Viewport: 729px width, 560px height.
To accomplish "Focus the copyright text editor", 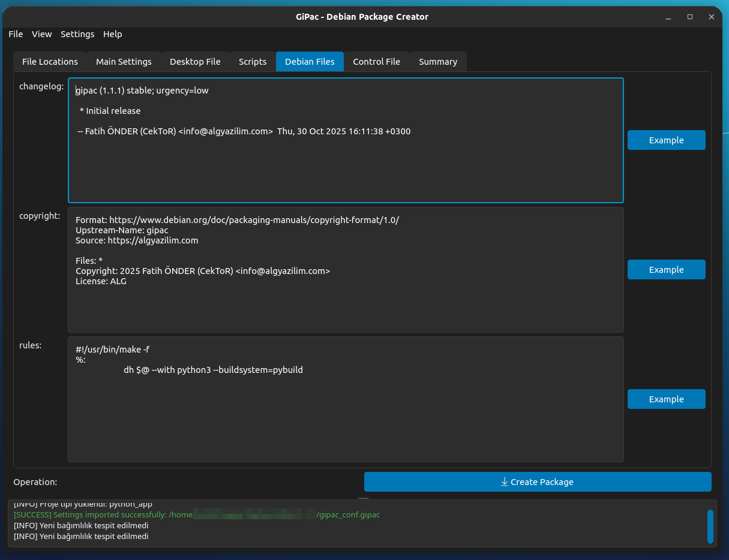I will click(346, 270).
